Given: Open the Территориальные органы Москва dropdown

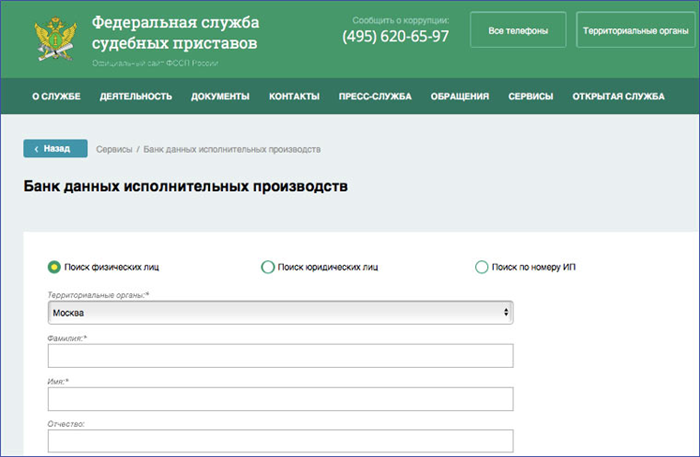Looking at the screenshot, I should coord(280,312).
